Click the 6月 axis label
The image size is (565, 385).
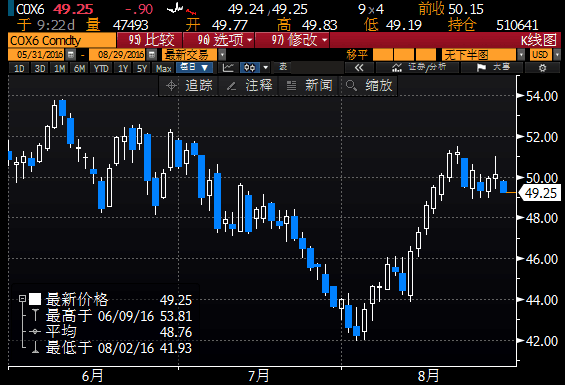pyautogui.click(x=92, y=376)
